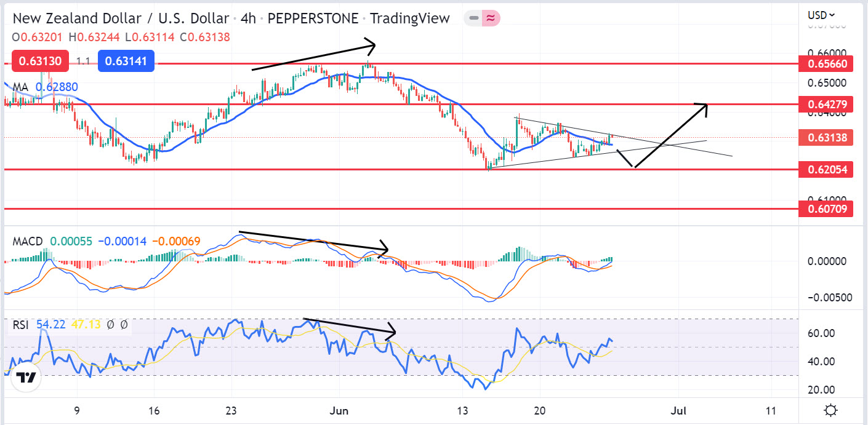This screenshot has width=868, height=425.
Task: Select the MA indicator legend
Action: point(21,87)
